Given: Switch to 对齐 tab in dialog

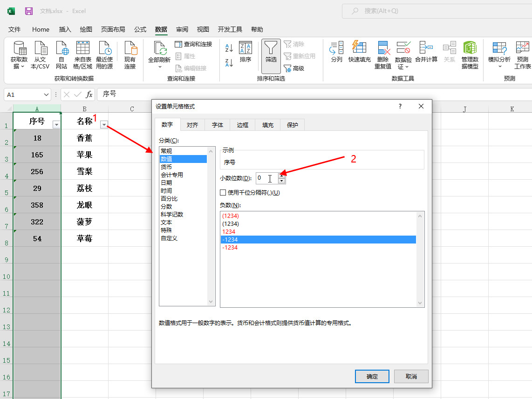Looking at the screenshot, I should pyautogui.click(x=192, y=125).
